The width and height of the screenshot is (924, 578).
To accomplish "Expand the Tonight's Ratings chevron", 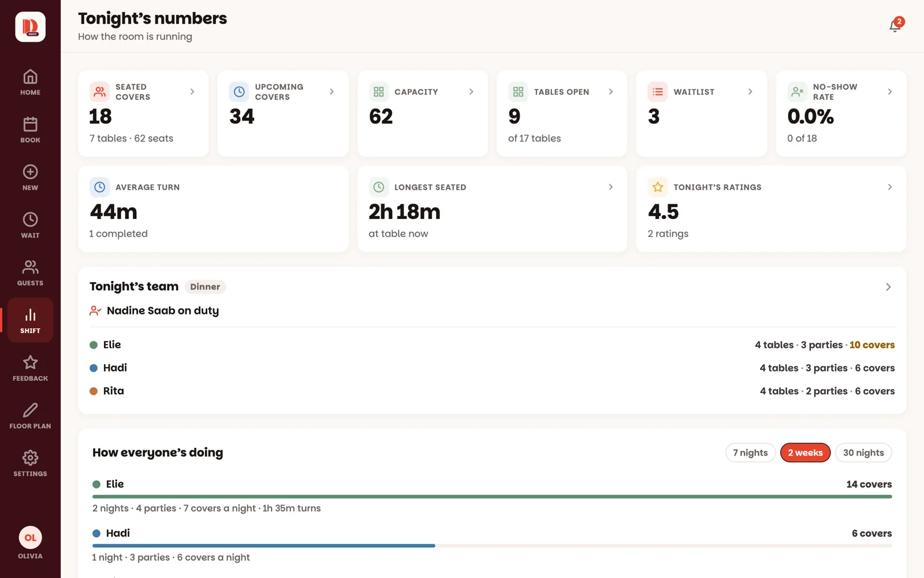I will (889, 187).
